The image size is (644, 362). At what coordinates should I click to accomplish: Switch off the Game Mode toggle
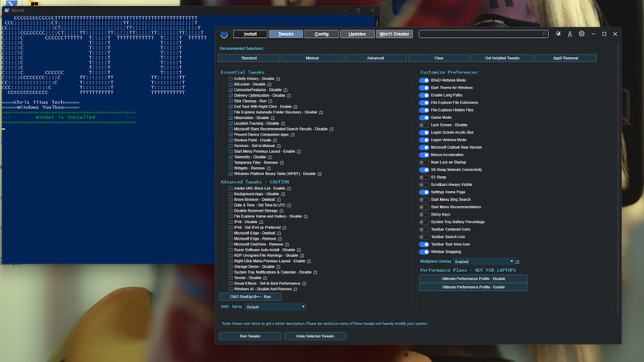(x=424, y=117)
